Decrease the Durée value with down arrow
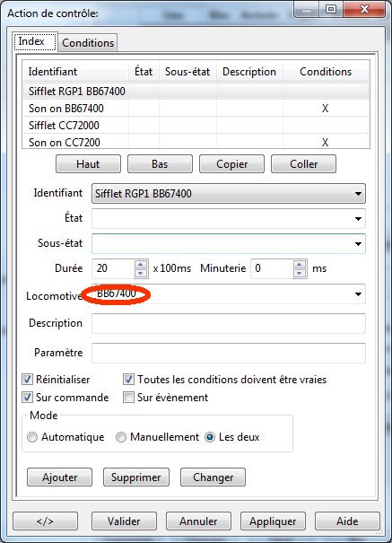Viewport: 392px width, 543px height. pos(141,273)
